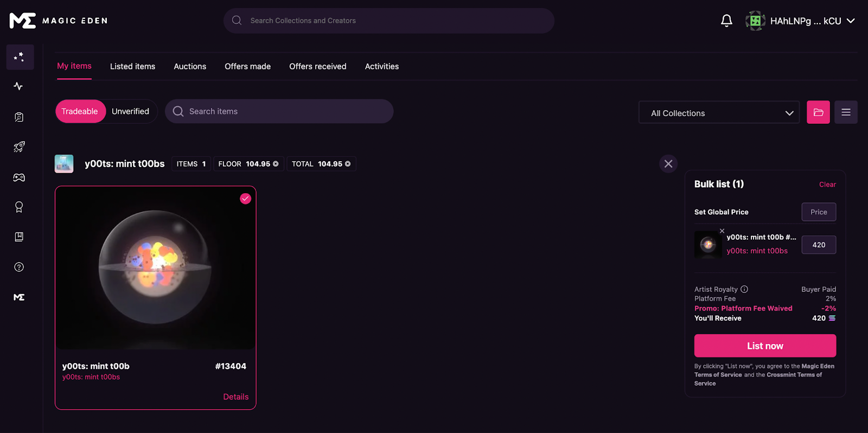Open the bookmark sidebar icon

tap(19, 237)
